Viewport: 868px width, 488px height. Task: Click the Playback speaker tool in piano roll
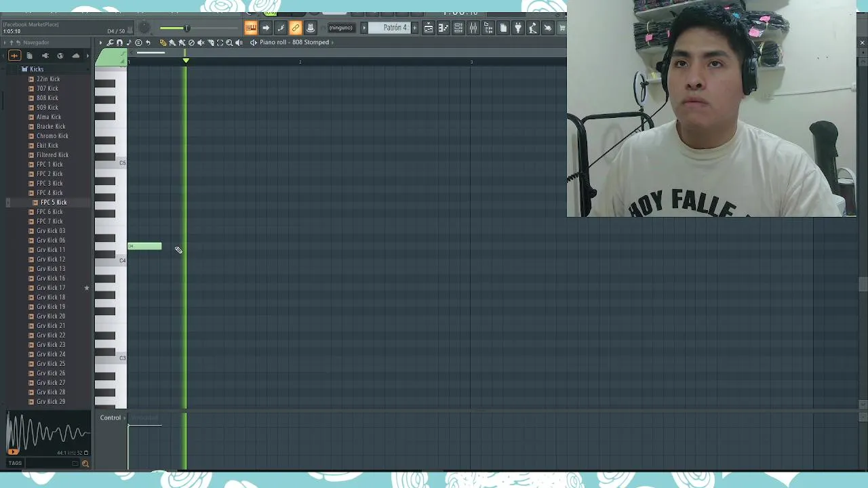tap(239, 42)
